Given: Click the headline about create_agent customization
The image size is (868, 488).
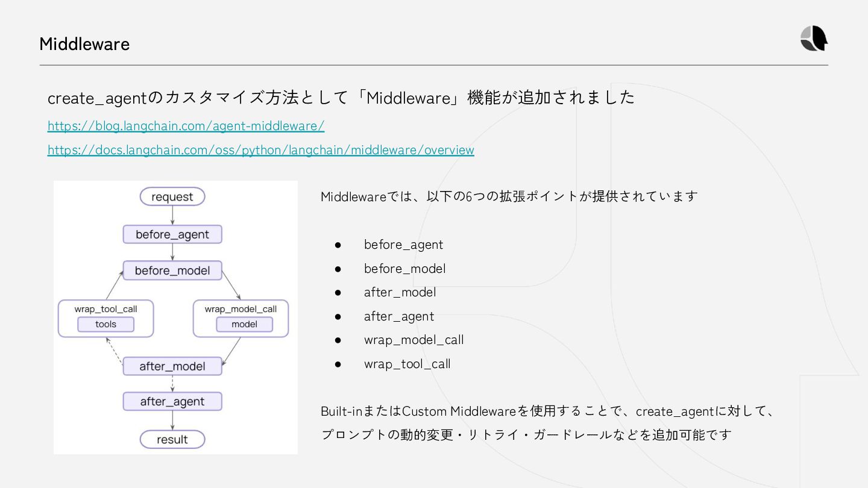Looking at the screenshot, I should (341, 97).
